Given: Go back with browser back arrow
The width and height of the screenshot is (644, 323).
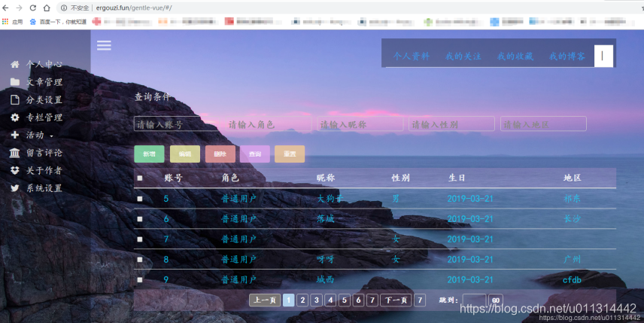Looking at the screenshot, I should click(5, 8).
